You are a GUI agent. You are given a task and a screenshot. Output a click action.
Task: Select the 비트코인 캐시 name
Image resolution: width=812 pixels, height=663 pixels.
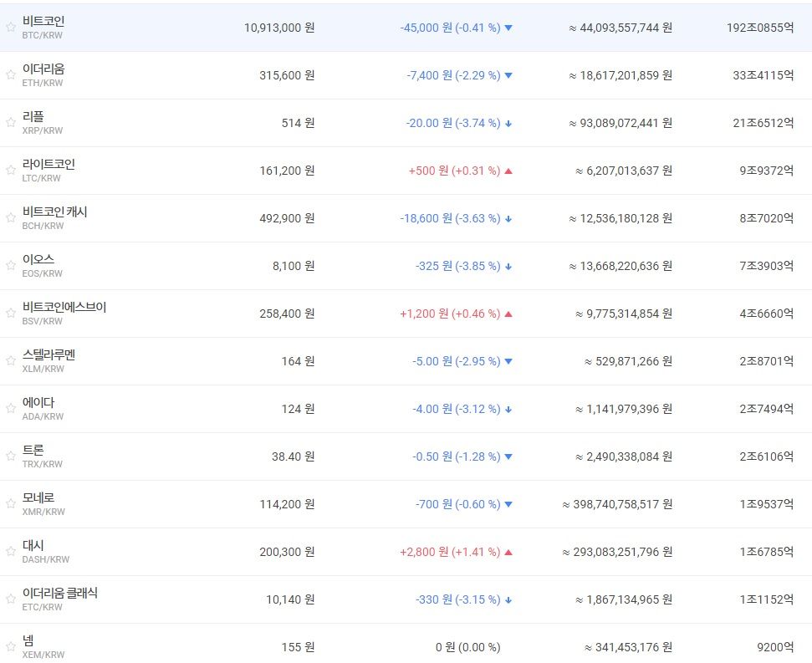tap(55, 212)
